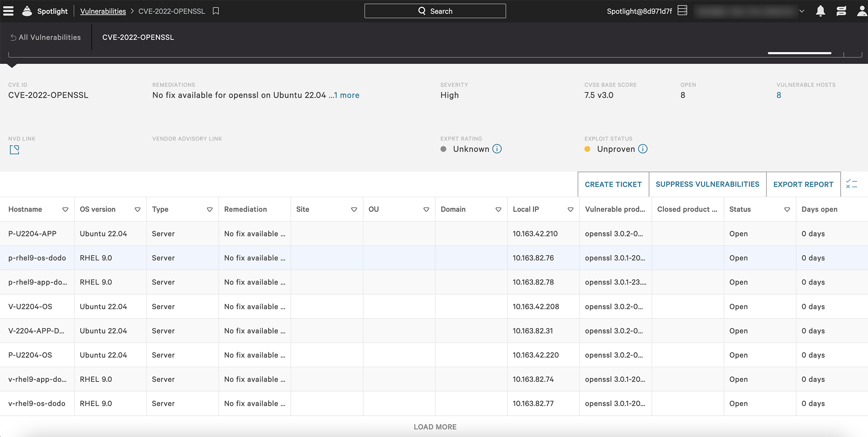Click IP address 10.163.42.220

[x=535, y=355]
